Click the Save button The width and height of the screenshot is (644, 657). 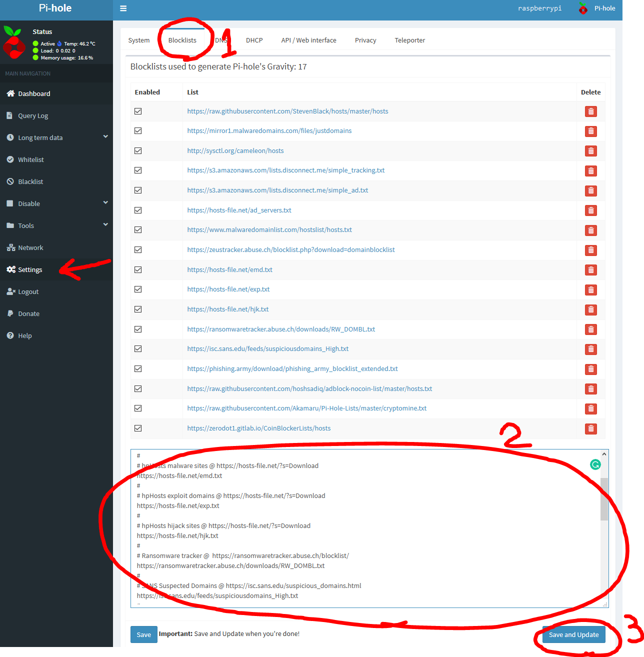(144, 634)
